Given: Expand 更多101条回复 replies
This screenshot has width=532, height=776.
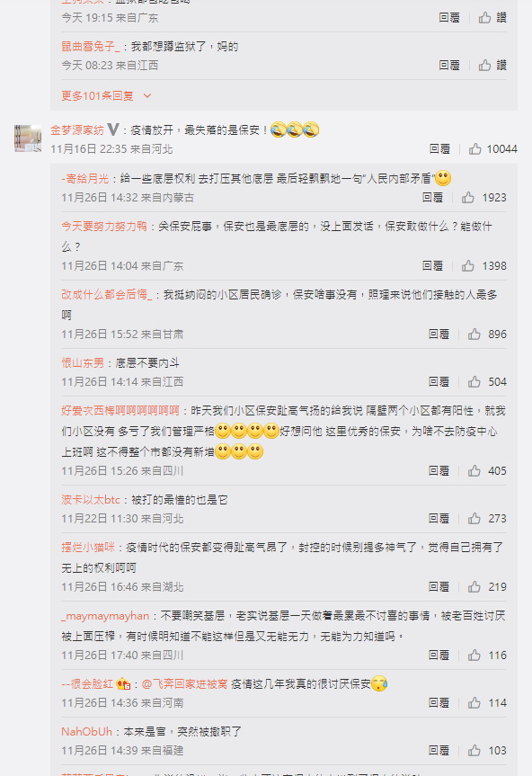Looking at the screenshot, I should pyautogui.click(x=97, y=95).
